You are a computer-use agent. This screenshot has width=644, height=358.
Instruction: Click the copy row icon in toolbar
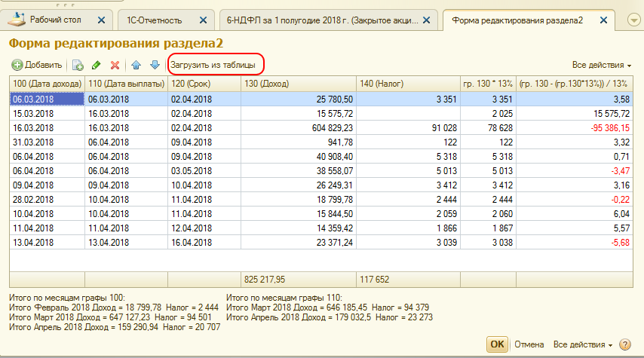point(77,66)
